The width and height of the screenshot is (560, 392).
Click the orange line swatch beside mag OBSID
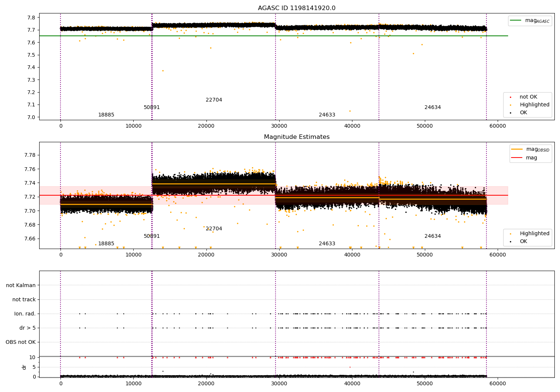point(517,149)
